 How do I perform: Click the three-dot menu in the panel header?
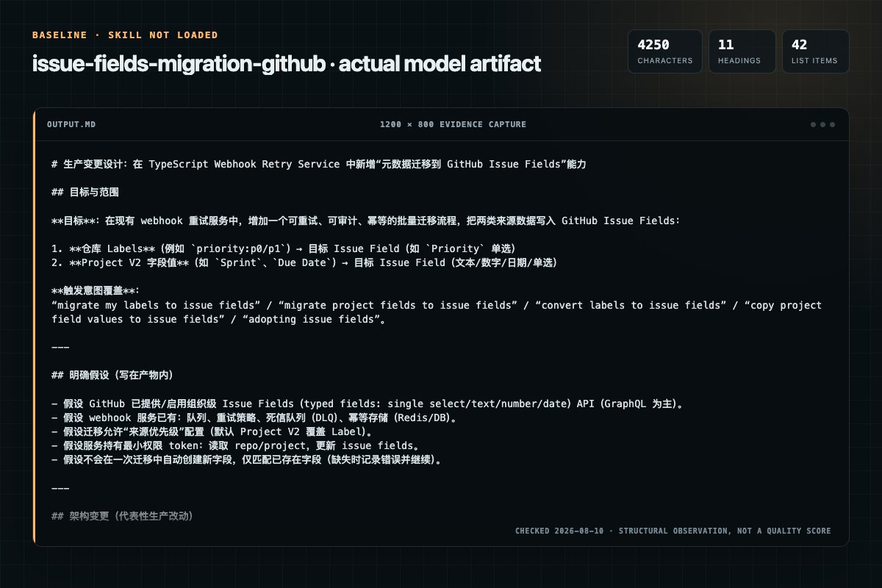822,124
